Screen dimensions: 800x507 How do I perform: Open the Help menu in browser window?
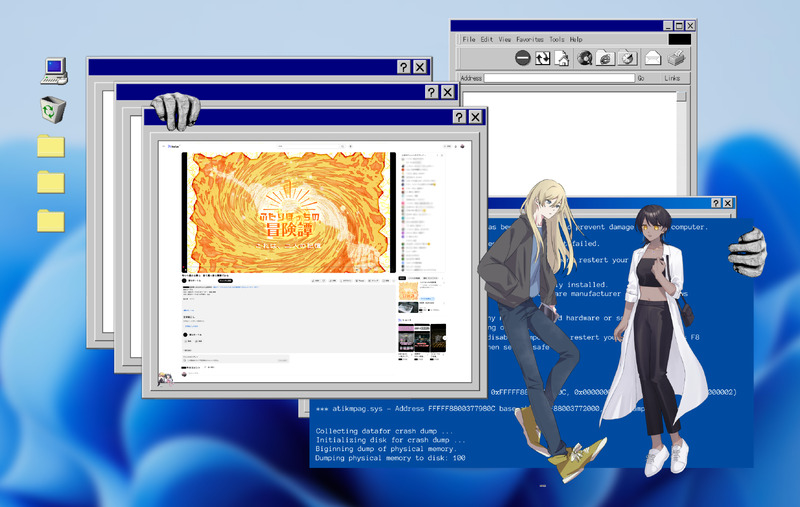[x=576, y=39]
